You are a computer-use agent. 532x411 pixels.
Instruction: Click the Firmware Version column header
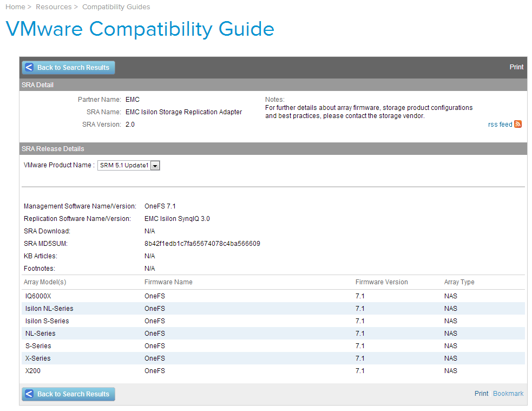tap(382, 282)
